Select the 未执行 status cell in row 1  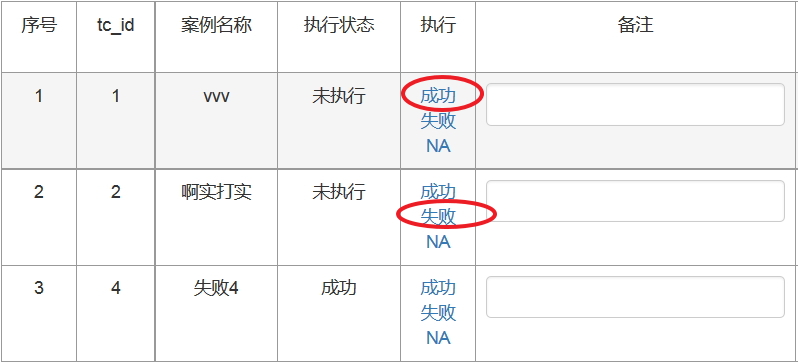point(339,121)
